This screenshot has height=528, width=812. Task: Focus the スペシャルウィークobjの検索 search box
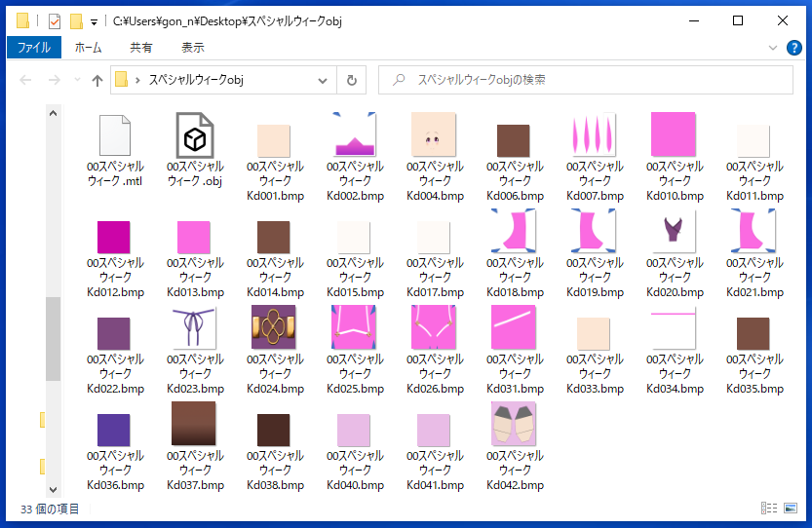tap(586, 80)
